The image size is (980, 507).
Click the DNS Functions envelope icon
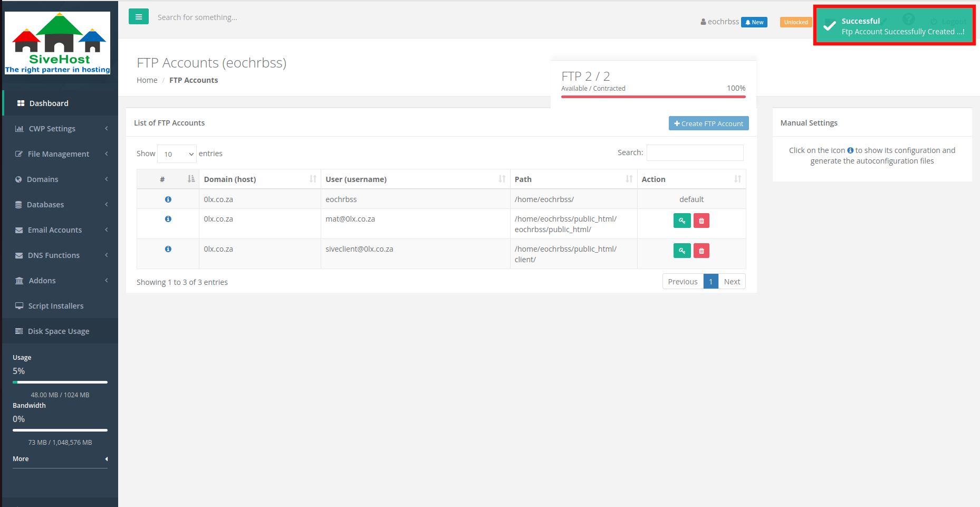click(x=19, y=255)
